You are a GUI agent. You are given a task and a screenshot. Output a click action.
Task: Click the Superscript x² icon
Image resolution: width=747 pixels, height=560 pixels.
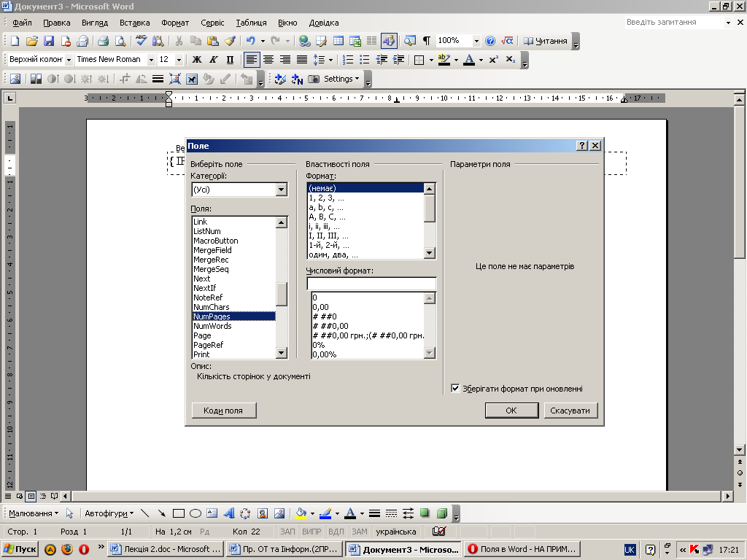pos(494,60)
